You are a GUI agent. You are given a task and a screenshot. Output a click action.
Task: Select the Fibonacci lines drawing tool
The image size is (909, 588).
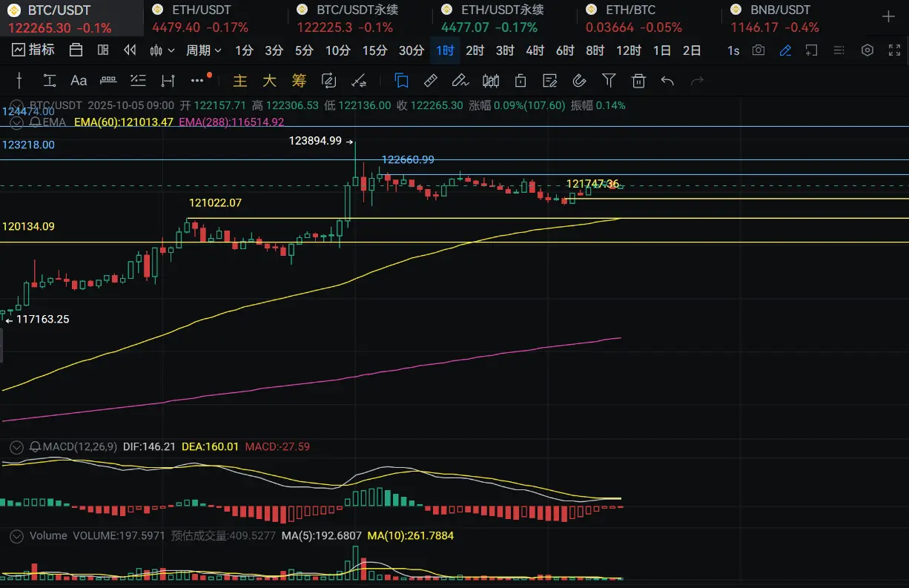coord(138,81)
